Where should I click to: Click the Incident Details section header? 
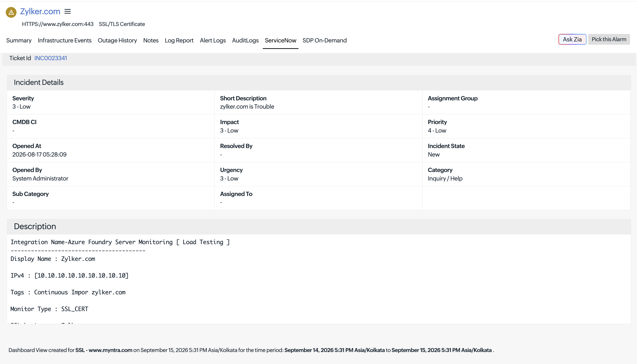319,82
